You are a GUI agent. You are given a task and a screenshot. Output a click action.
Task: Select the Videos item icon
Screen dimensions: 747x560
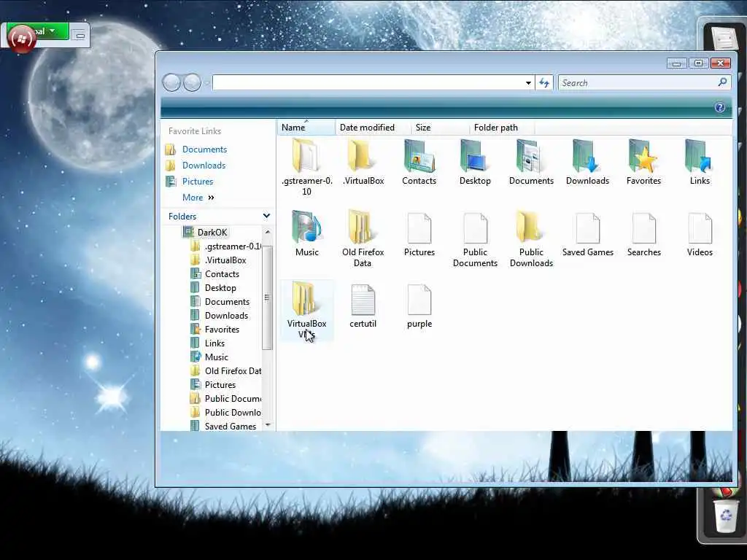click(x=700, y=228)
